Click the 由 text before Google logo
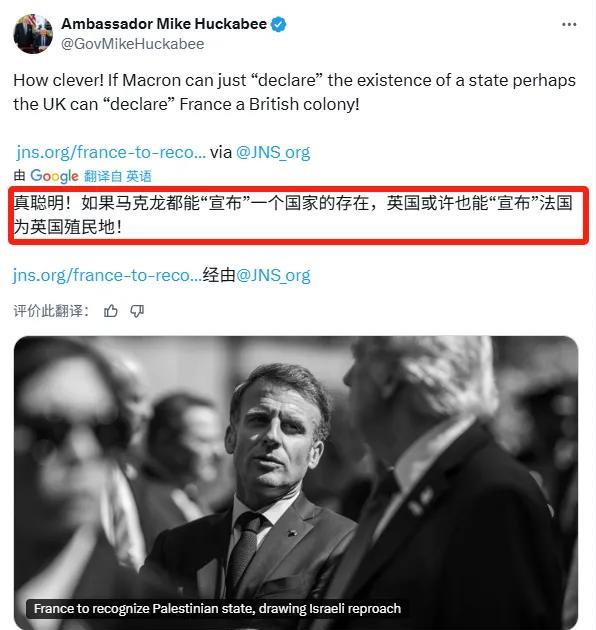The image size is (596, 630). click(x=19, y=176)
